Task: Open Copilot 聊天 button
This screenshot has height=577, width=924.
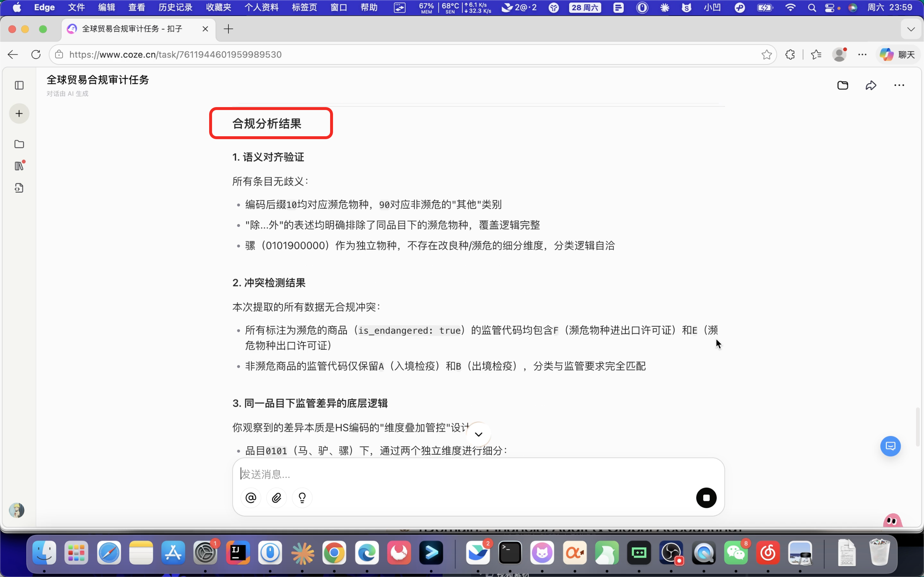Action: pos(897,55)
